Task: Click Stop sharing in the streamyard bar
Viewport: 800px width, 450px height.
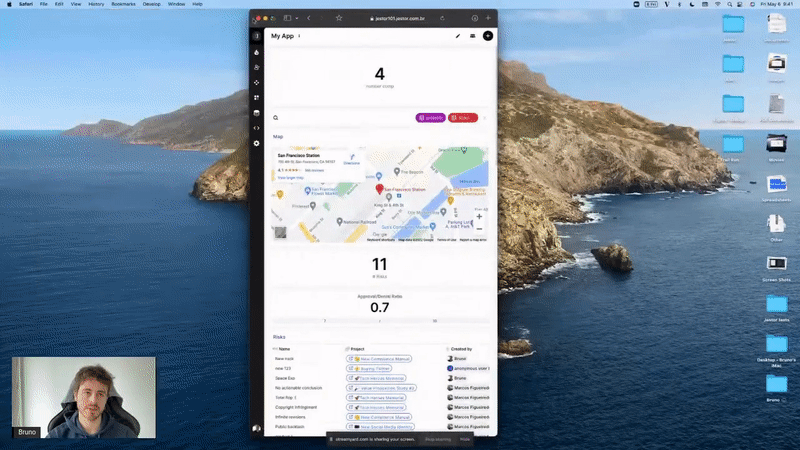Action: (438, 439)
